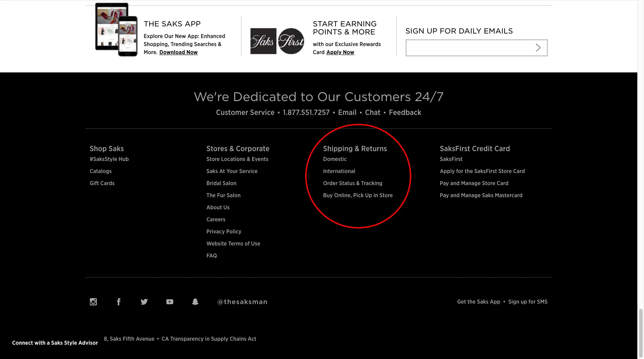Submit email with the arrow icon

(x=538, y=48)
